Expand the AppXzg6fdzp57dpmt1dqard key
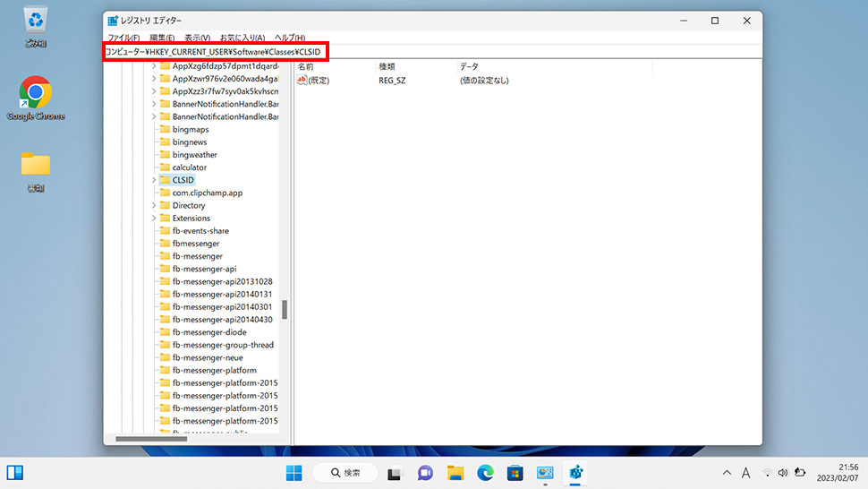Image resolution: width=868 pixels, height=489 pixels. pyautogui.click(x=154, y=66)
